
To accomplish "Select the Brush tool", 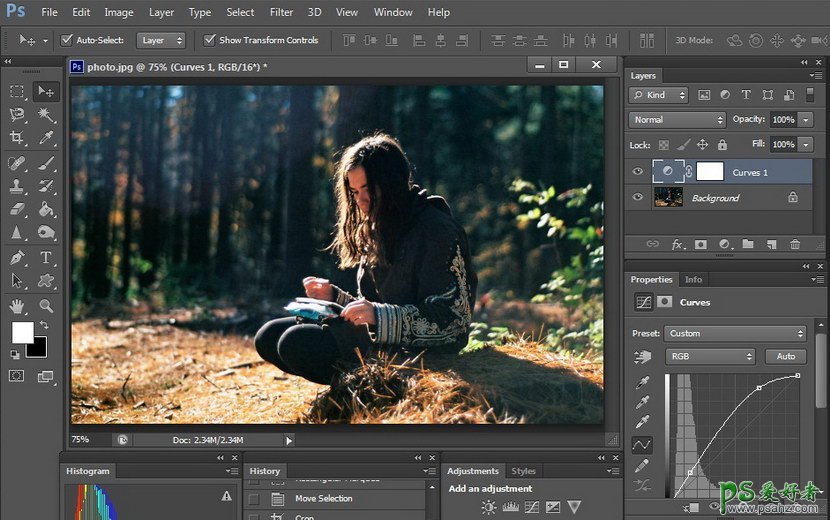I will click(x=46, y=163).
